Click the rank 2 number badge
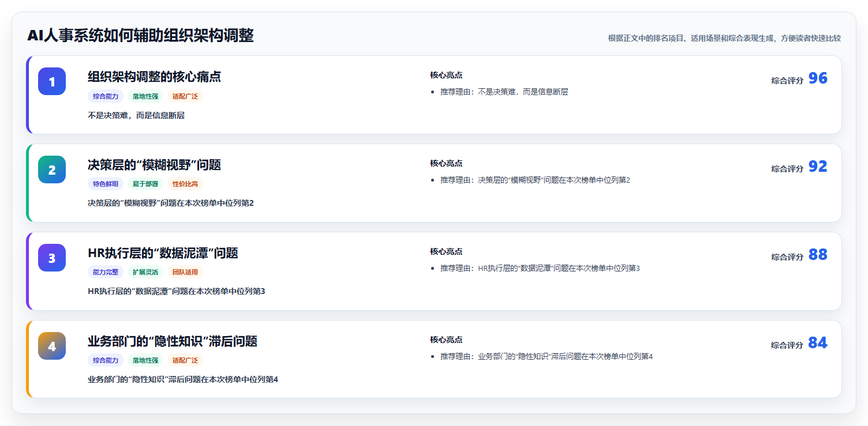This screenshot has height=426, width=868. pos(52,169)
